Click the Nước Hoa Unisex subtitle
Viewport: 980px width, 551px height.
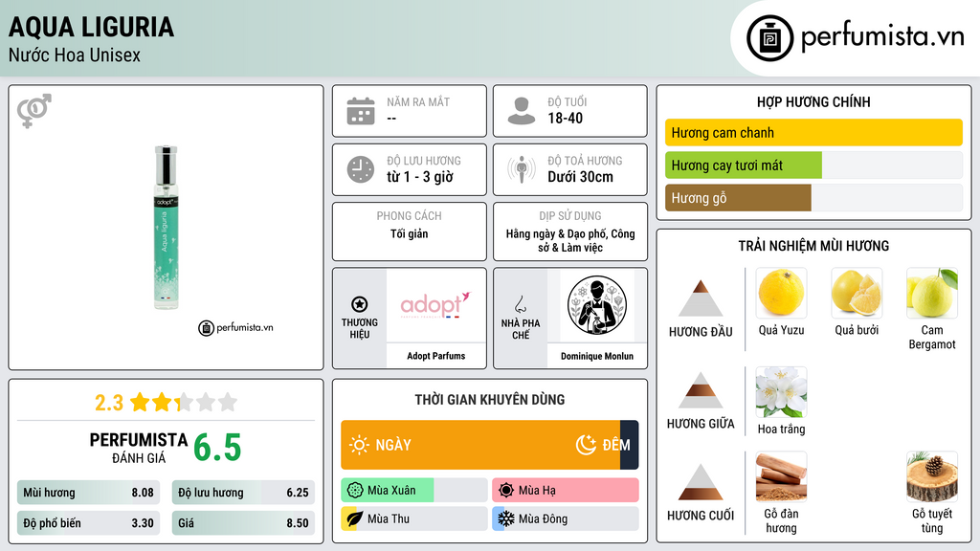(x=75, y=55)
